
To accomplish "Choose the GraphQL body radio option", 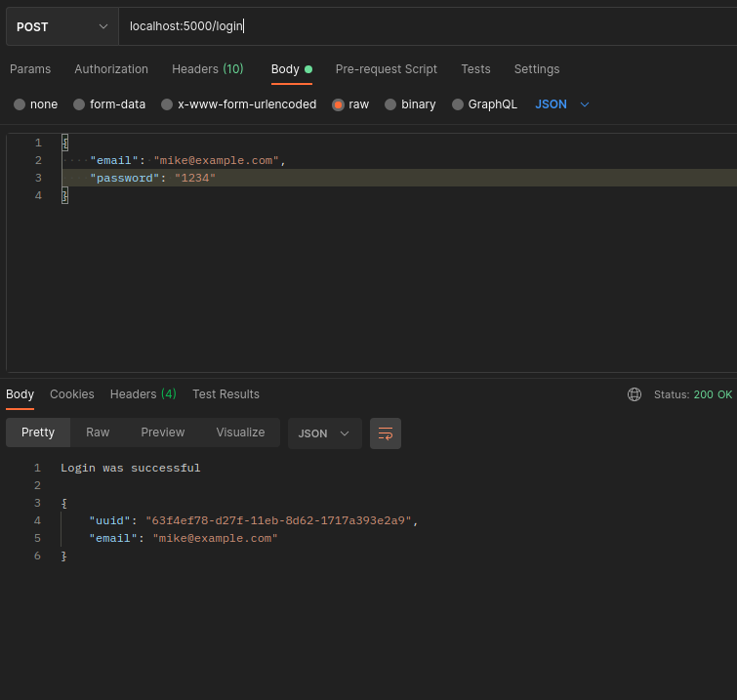I will pyautogui.click(x=458, y=104).
